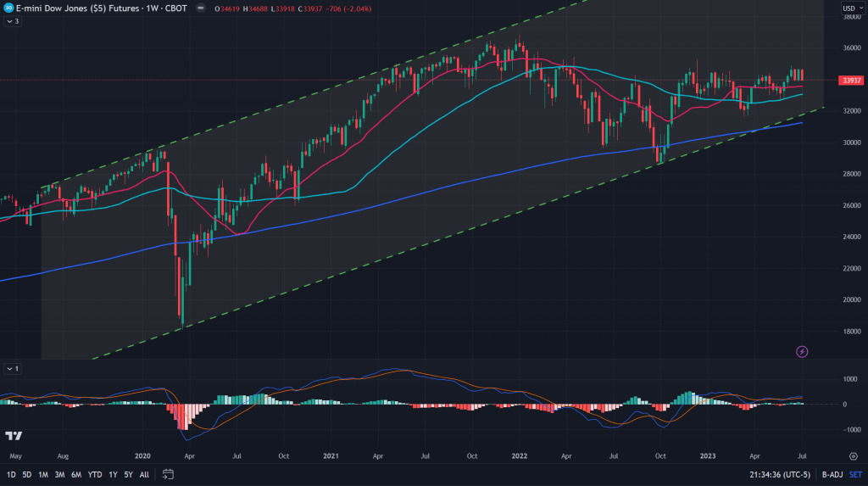The width and height of the screenshot is (868, 486).
Task: Expand the MACD pane indicator legend
Action: [12, 369]
